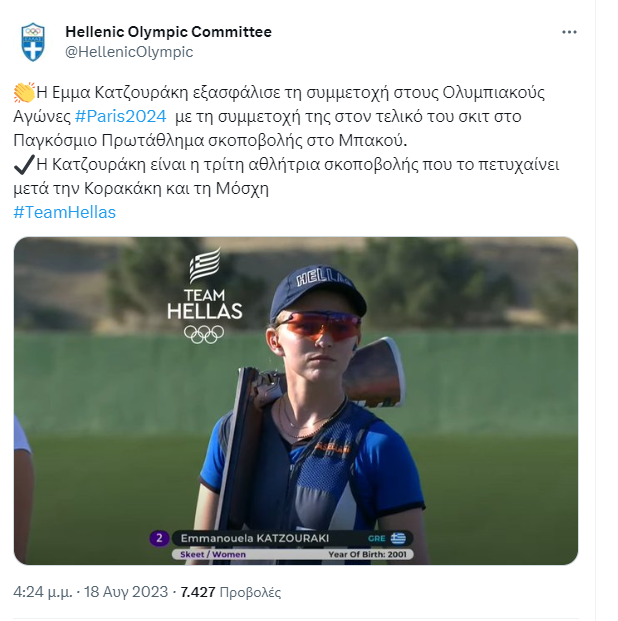This screenshot has height=621, width=618.
Task: Follow the #Paris2024 hashtag
Action: [120, 117]
